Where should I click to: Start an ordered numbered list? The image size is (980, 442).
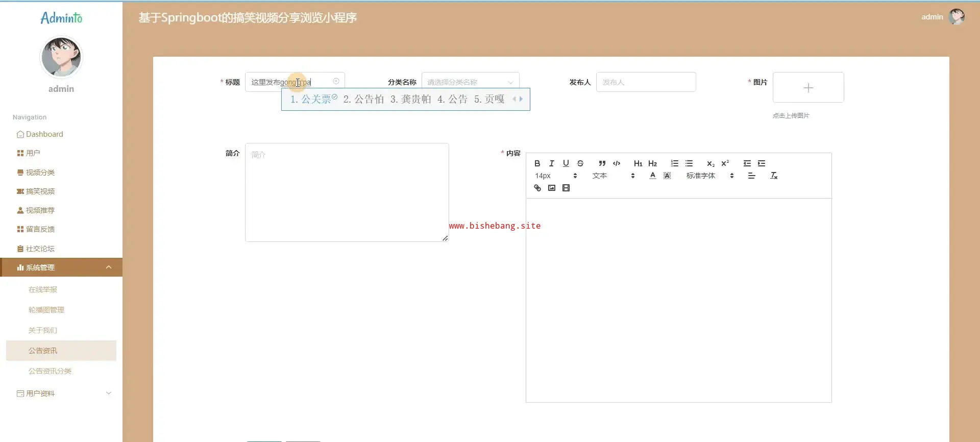[x=675, y=163]
